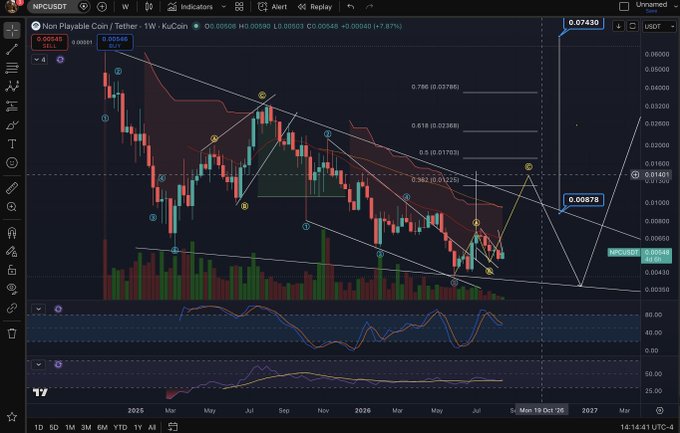This screenshot has height=433, width=680.
Task: Collapse the bottom ADX pane legend chevron
Action: click(x=39, y=364)
